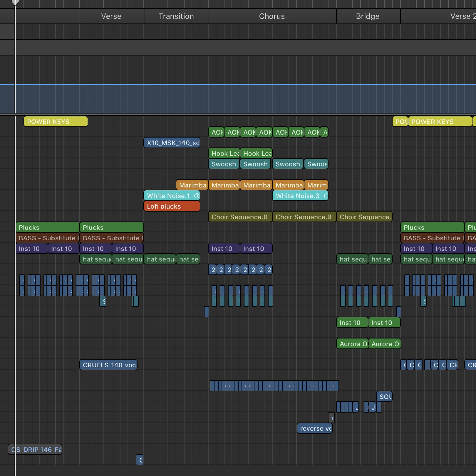Image resolution: width=476 pixels, height=476 pixels.
Task: Select the Choir Sequence.8 region
Action: click(x=240, y=217)
